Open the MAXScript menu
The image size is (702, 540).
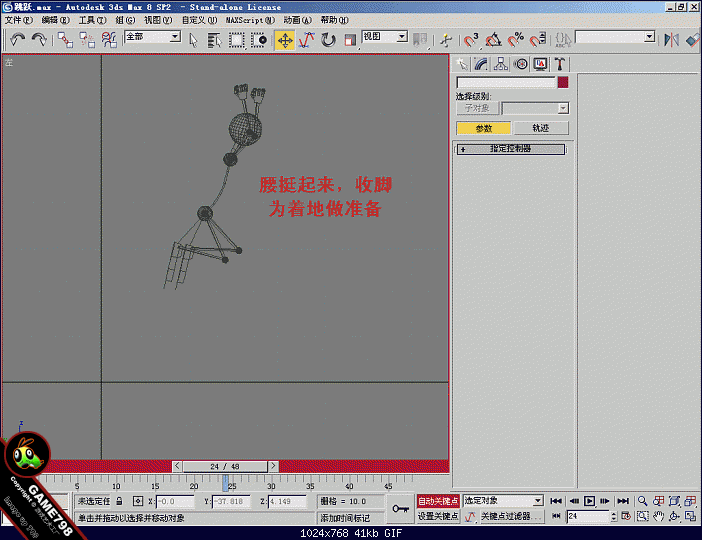click(x=250, y=20)
